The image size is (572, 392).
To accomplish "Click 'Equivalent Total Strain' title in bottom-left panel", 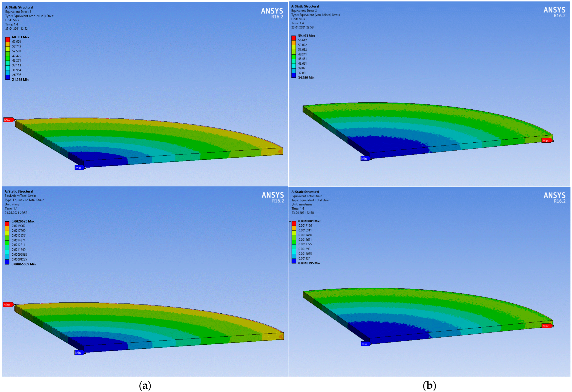I will click(x=20, y=196).
